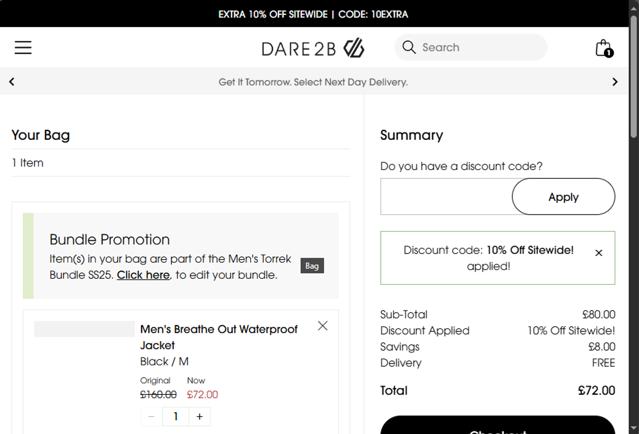Click the Sub-Total £80.00 value

(x=599, y=314)
